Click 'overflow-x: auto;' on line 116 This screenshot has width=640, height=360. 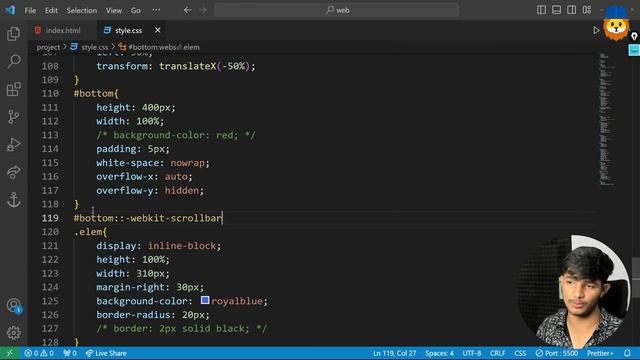[144, 176]
